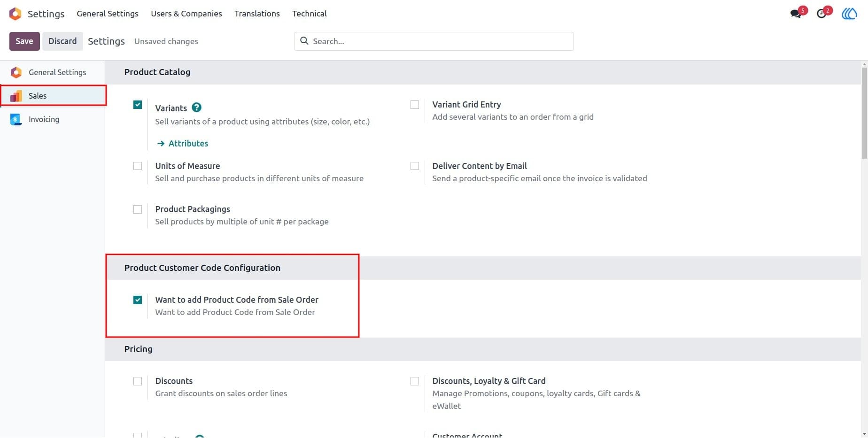Click the Sales sidebar bar-chart icon
The width and height of the screenshot is (868, 438).
click(16, 96)
